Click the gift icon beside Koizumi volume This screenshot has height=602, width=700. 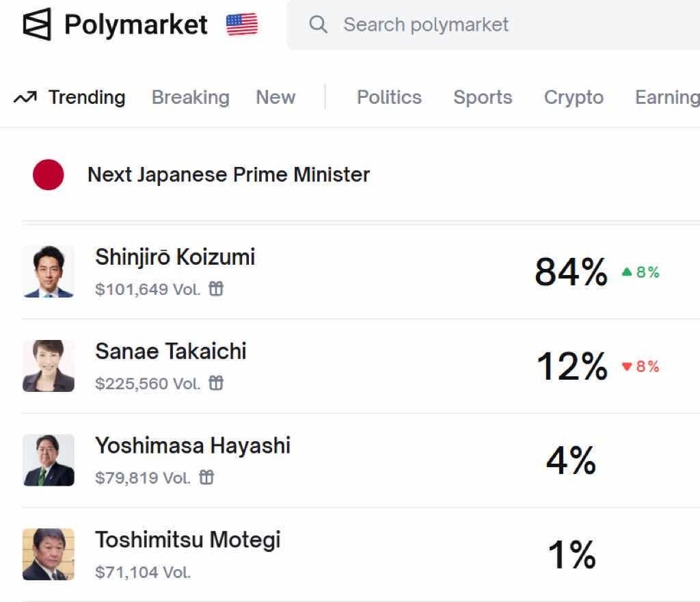click(216, 289)
